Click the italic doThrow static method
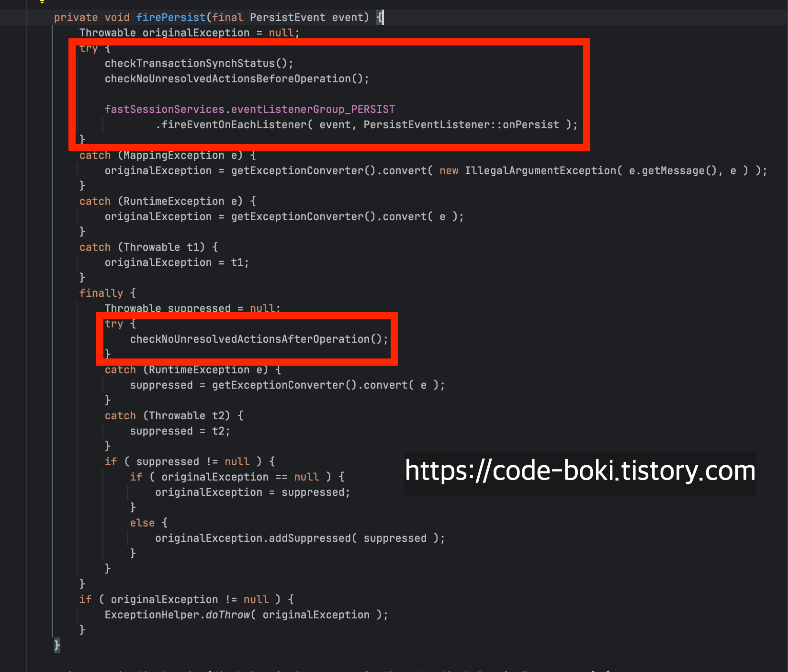 click(x=228, y=615)
